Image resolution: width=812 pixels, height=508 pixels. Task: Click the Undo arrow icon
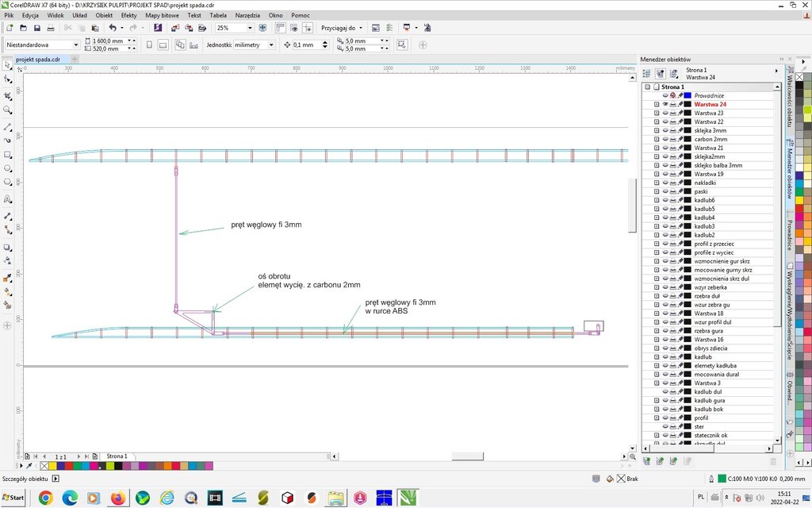[x=113, y=28]
